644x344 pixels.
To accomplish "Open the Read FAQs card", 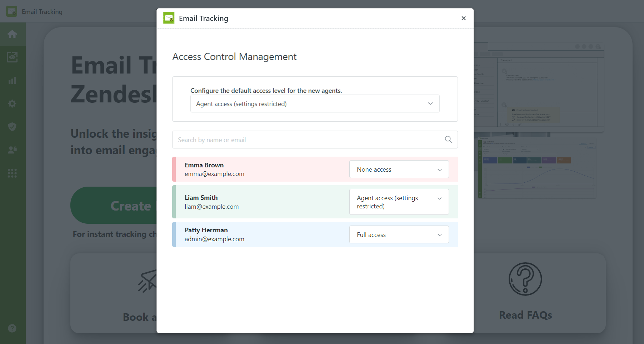I will coord(525,315).
